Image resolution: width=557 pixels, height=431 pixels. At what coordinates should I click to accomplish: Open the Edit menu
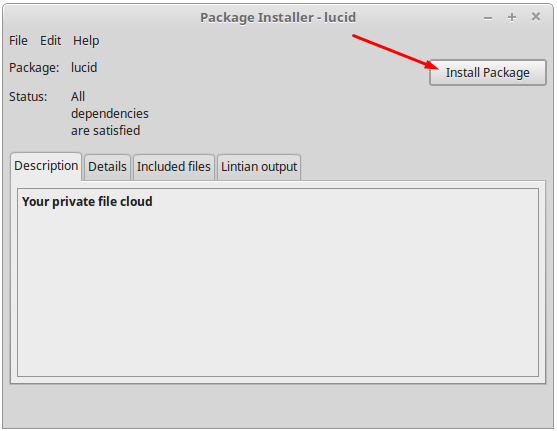tap(50, 41)
